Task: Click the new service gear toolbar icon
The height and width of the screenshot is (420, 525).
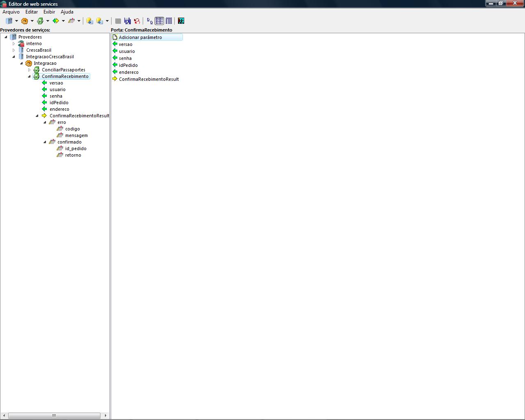Action: coord(25,21)
